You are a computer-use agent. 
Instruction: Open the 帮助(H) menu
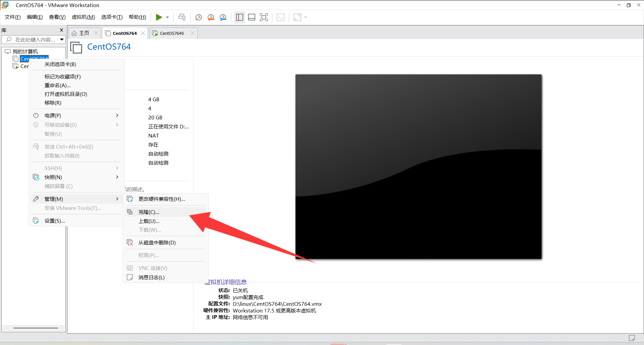click(138, 17)
